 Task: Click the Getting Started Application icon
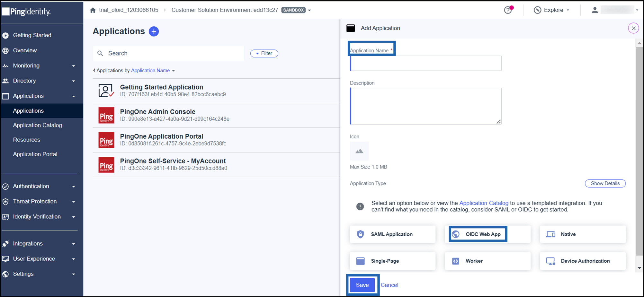(106, 91)
